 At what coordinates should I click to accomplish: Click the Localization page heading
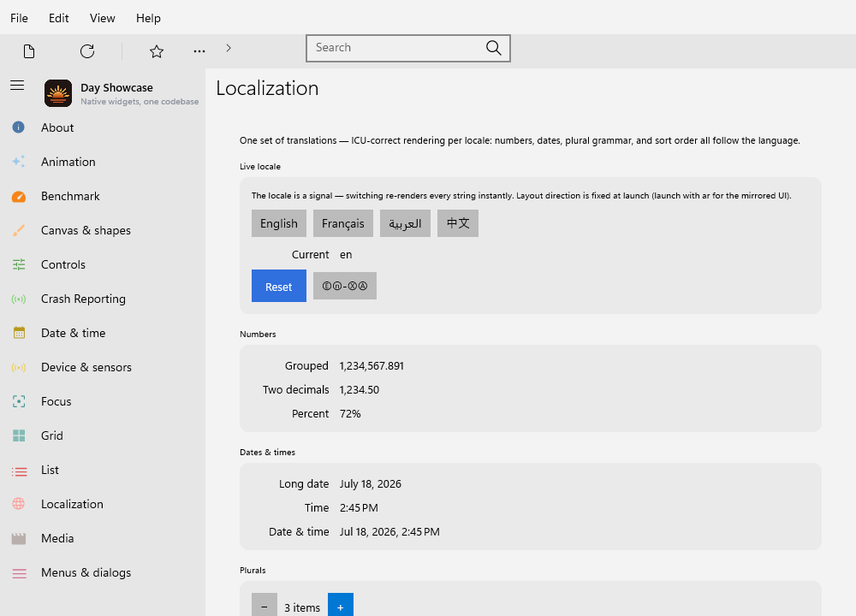267,88
